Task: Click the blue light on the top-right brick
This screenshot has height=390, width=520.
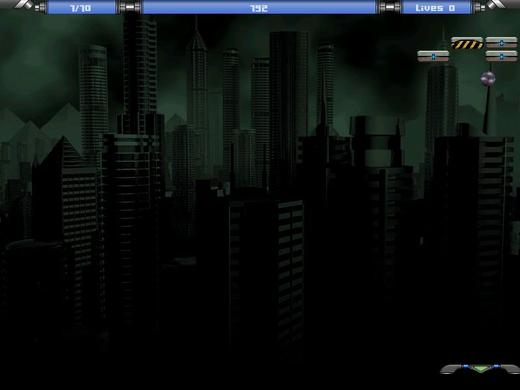Action: click(x=501, y=43)
